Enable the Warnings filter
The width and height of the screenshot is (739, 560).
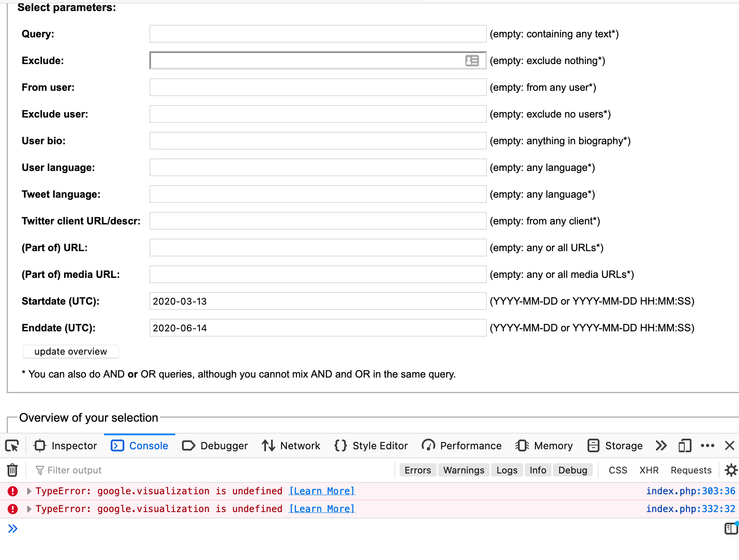(463, 470)
